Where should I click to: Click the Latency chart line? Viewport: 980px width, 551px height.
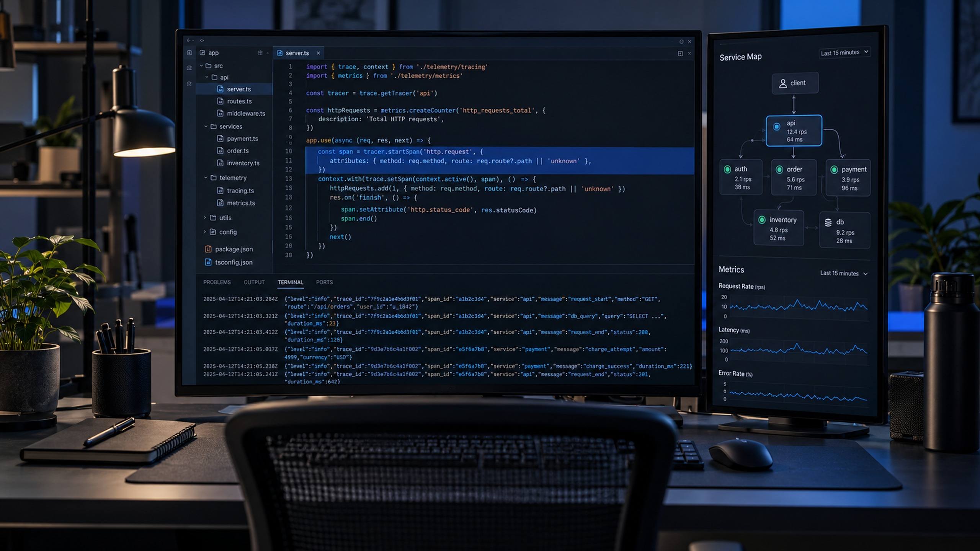tap(799, 350)
